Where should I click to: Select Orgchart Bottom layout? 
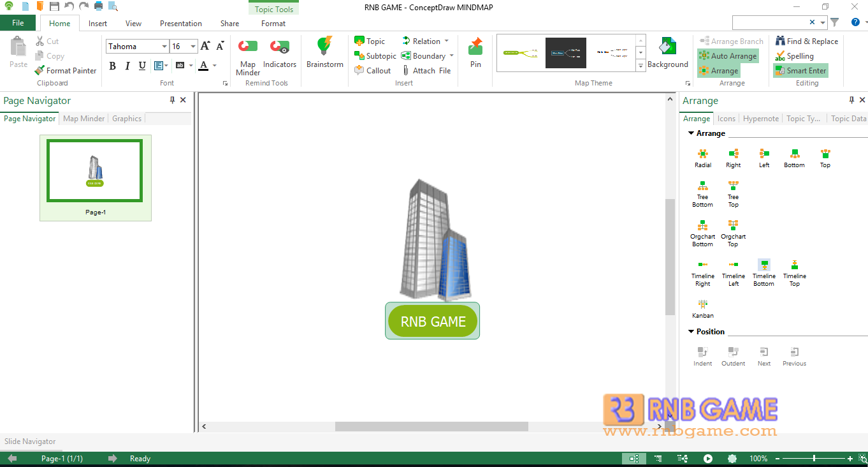point(703,233)
